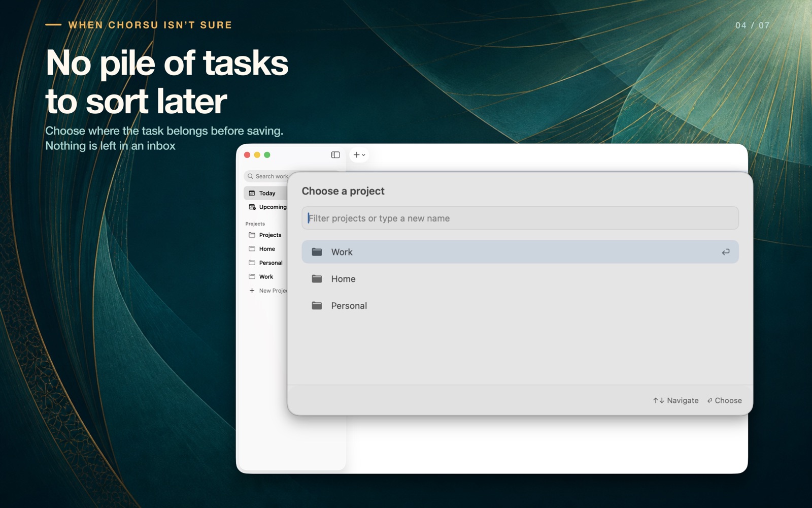Open Home project in the sidebar
The image size is (812, 508).
[265, 249]
